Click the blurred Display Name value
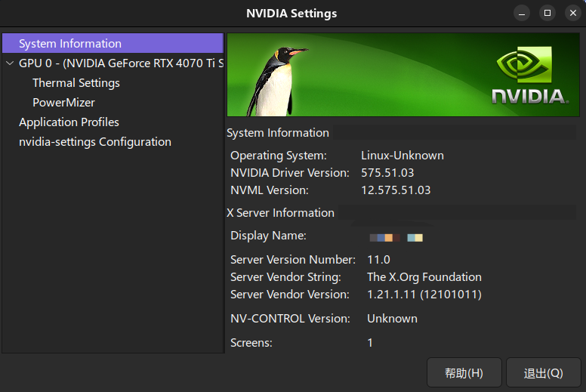Image resolution: width=586 pixels, height=392 pixels. click(x=396, y=238)
